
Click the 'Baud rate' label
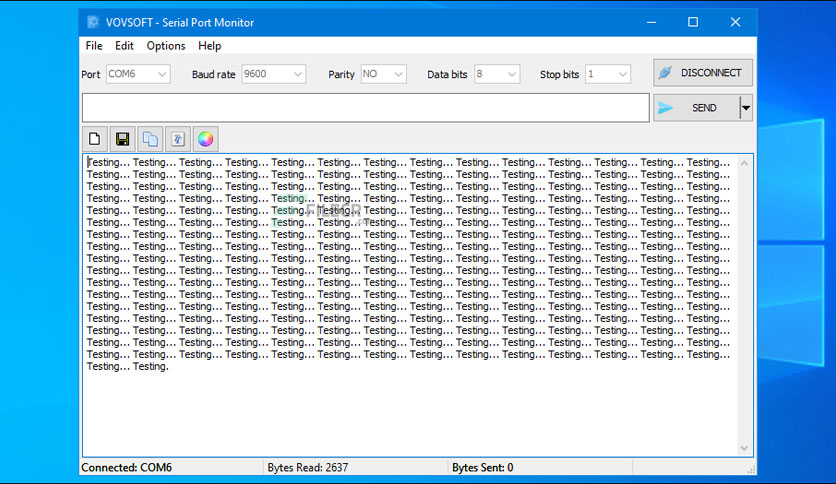point(213,75)
